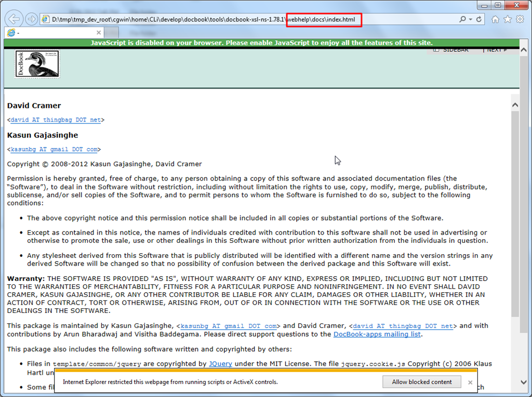Screen dimensions: 532x397
Task: Click the David Cramer heading
Action: [x=34, y=105]
